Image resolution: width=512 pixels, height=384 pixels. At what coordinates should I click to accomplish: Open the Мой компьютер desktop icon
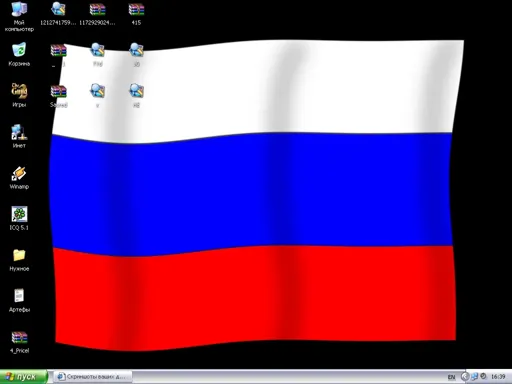point(19,16)
